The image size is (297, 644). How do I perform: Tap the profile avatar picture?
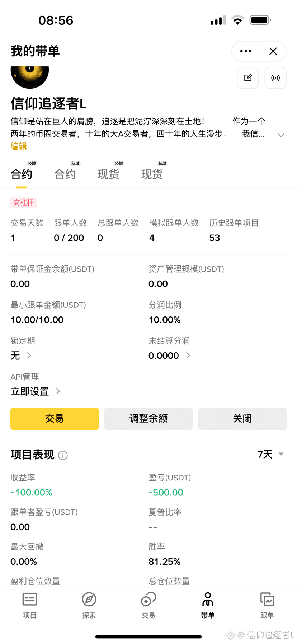[x=30, y=77]
